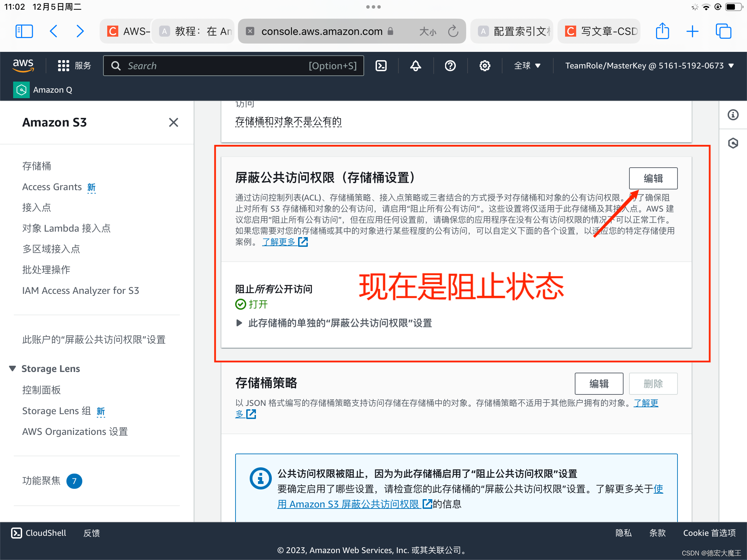Switch to 配置索引文 tab
This screenshot has width=747, height=560.
pyautogui.click(x=512, y=31)
